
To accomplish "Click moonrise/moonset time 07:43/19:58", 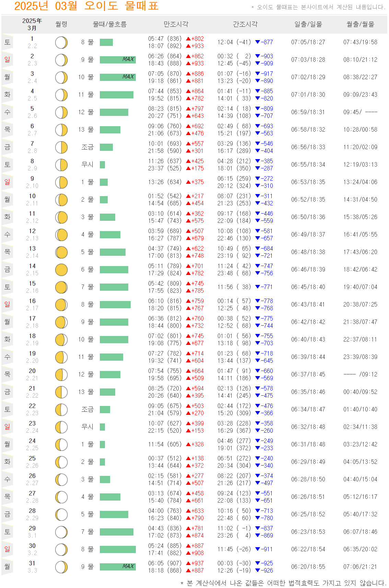I will click(361, 42).
